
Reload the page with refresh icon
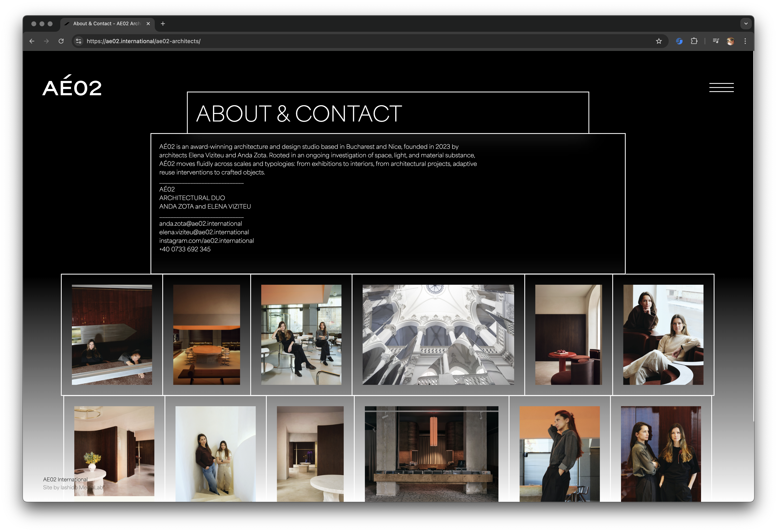pyautogui.click(x=61, y=41)
